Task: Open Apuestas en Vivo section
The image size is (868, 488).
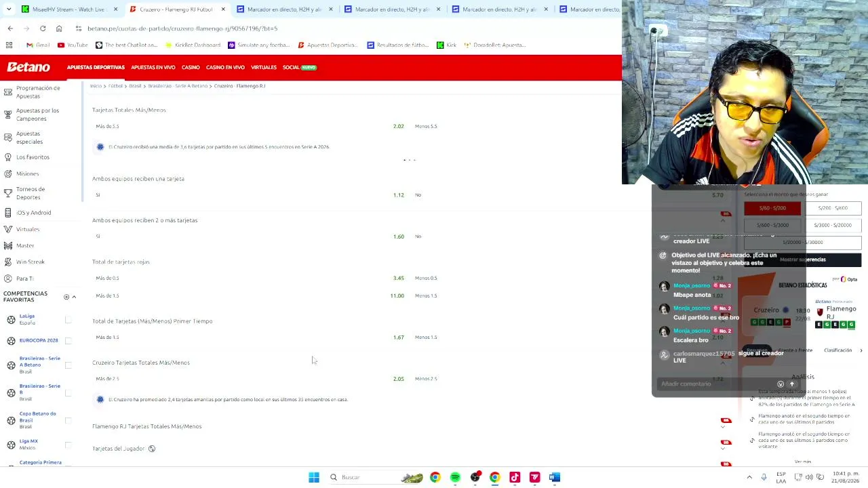Action: pos(153,67)
